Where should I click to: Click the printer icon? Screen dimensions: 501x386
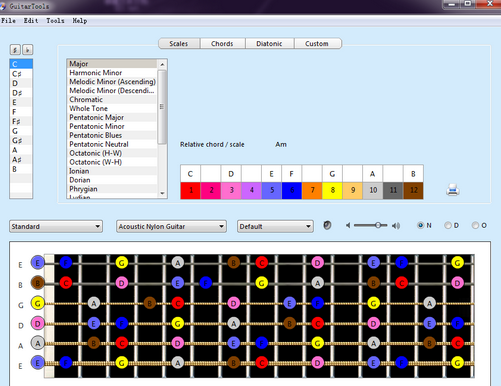(x=453, y=190)
